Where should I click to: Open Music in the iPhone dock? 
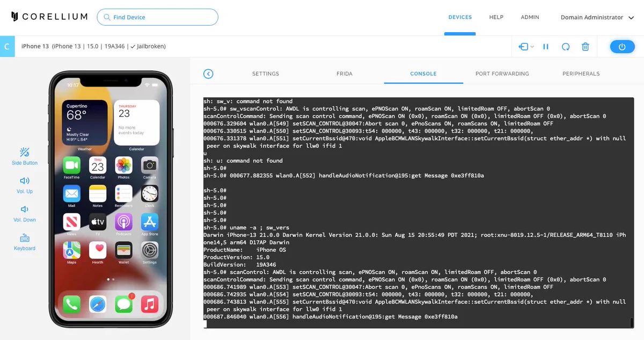150,305
